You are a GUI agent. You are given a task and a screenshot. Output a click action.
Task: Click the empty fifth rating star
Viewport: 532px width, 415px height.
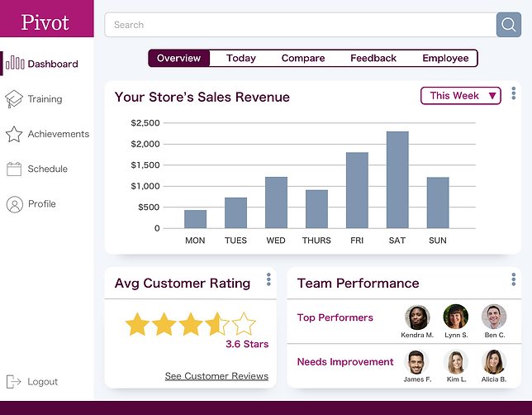(x=244, y=324)
